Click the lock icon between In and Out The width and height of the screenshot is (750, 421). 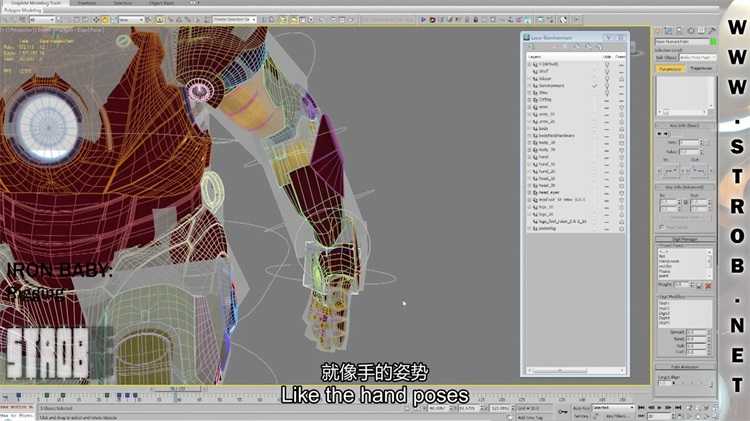685,203
